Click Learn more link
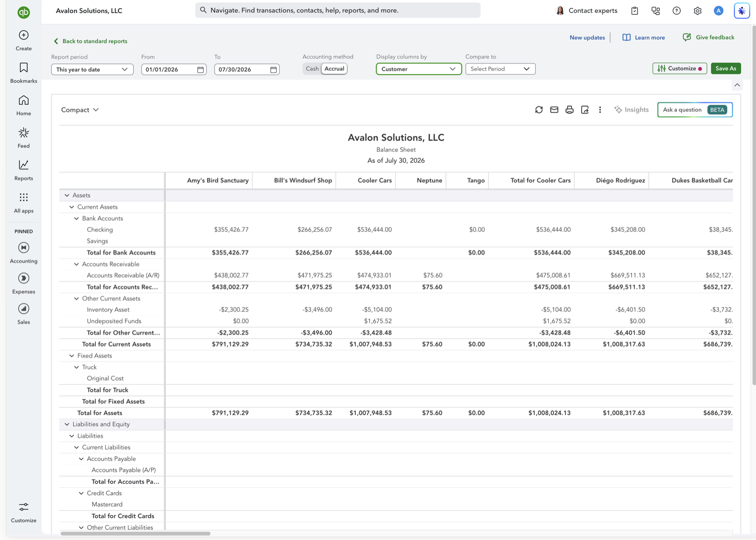The height and width of the screenshot is (540, 756). (644, 38)
